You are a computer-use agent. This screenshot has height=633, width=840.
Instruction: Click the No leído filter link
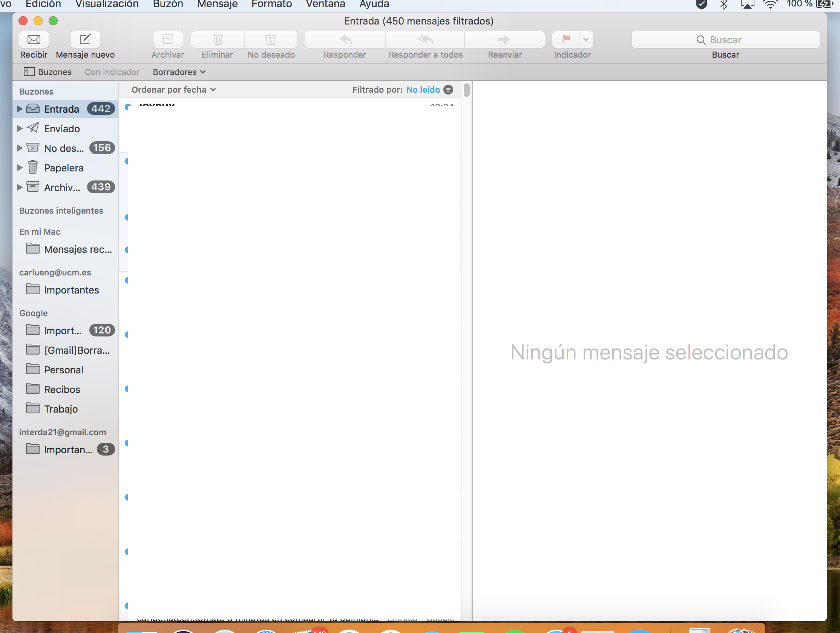[423, 90]
